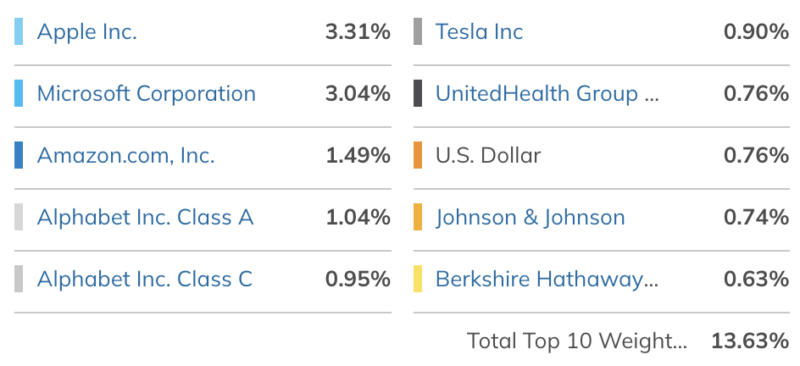Select the dark UnitedHealth color swatch
Screen dimensions: 800x366
418,93
